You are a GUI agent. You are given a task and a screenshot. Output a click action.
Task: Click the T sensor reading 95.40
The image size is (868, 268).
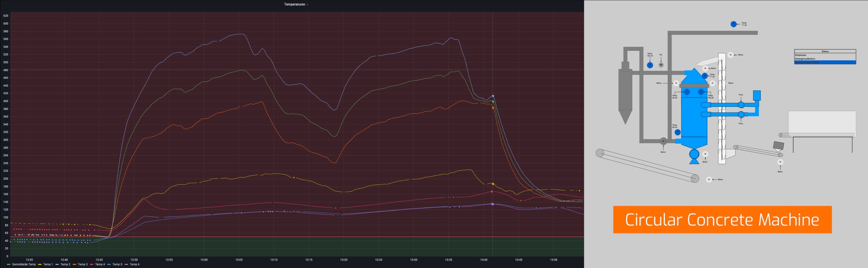tap(687, 92)
